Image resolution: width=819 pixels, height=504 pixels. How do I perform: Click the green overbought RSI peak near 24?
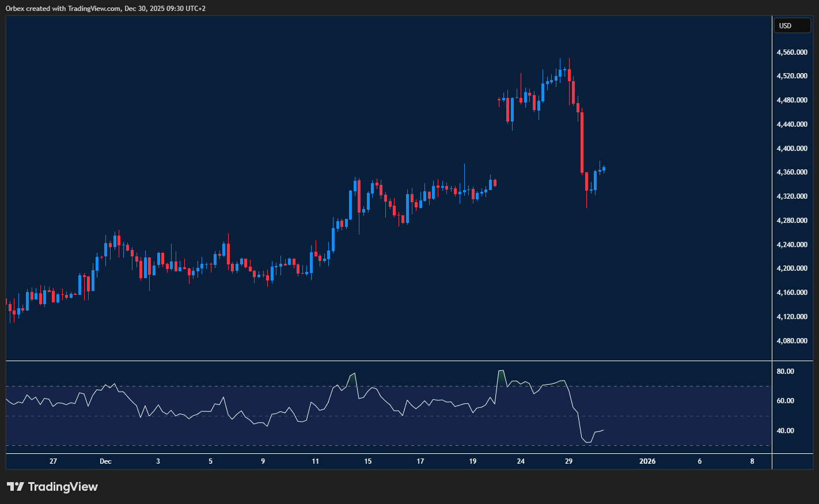tap(501, 377)
